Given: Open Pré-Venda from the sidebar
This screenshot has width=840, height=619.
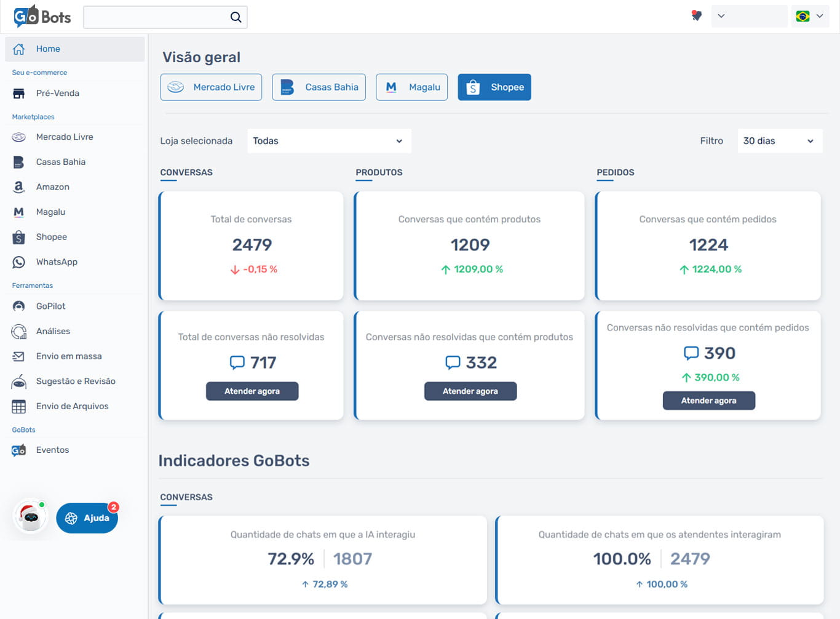Looking at the screenshot, I should [x=58, y=93].
